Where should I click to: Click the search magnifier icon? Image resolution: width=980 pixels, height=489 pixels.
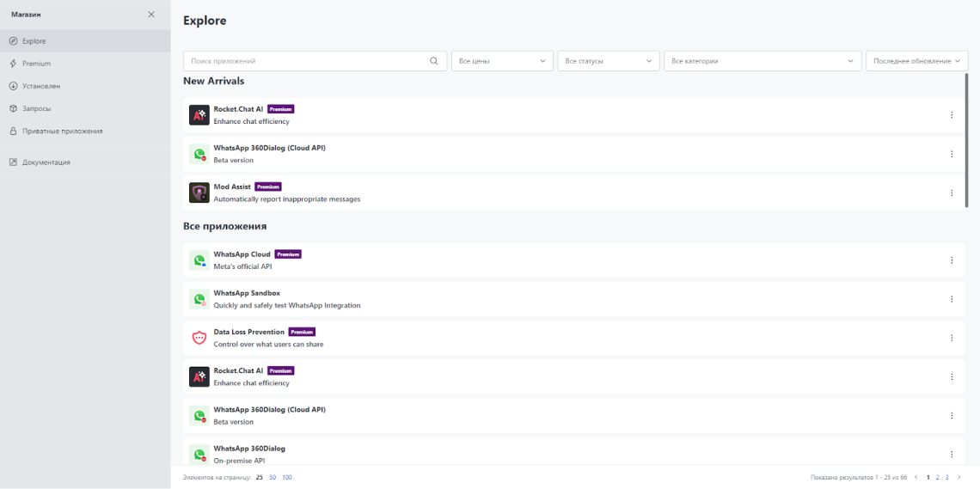434,61
